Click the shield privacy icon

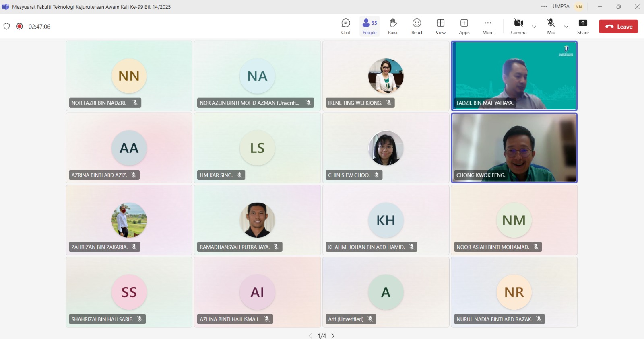point(6,26)
